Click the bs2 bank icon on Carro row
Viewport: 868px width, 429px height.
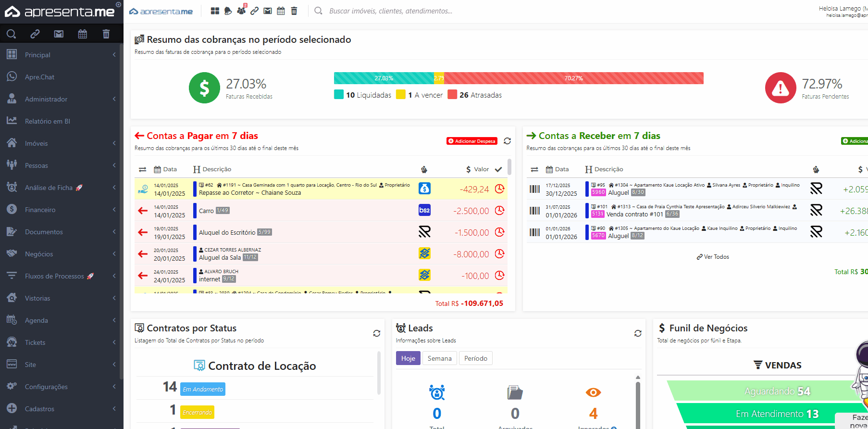[x=424, y=210]
